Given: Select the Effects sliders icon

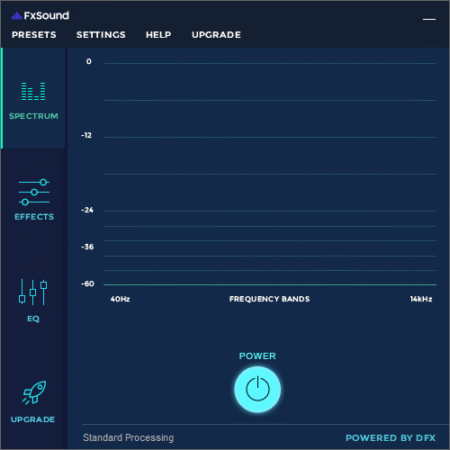Looking at the screenshot, I should tap(34, 192).
